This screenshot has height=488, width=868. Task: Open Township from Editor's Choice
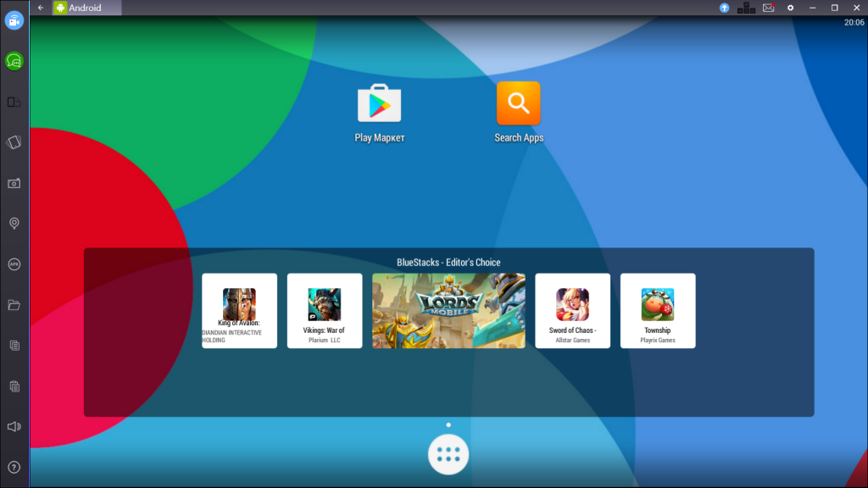(x=658, y=311)
